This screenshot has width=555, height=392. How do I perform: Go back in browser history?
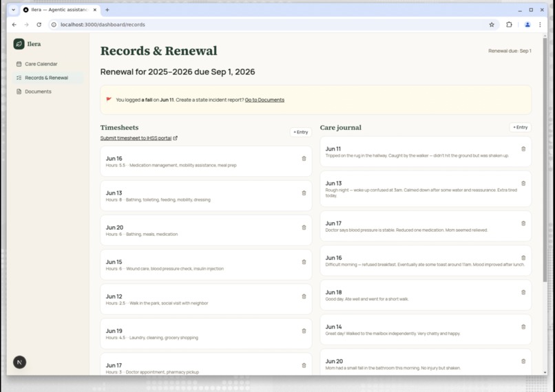14,25
